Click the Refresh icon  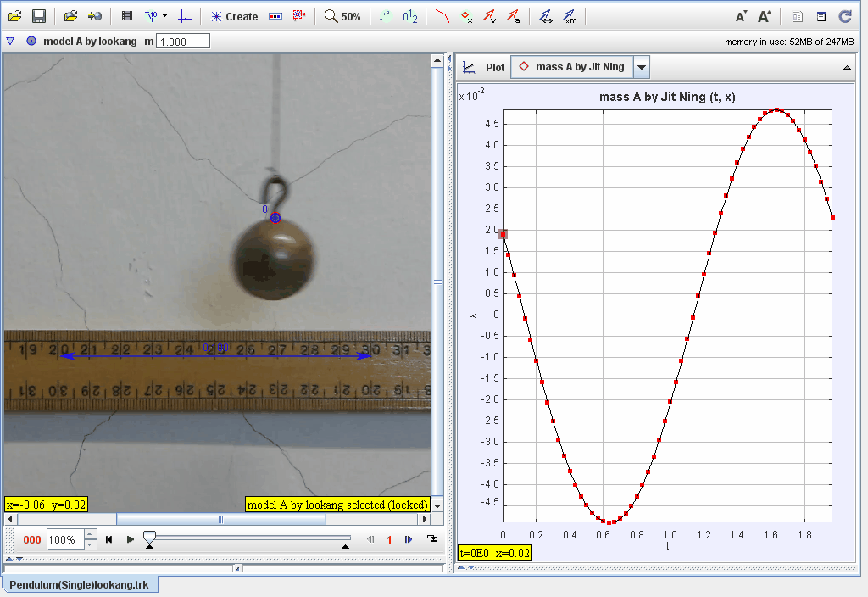pyautogui.click(x=845, y=17)
